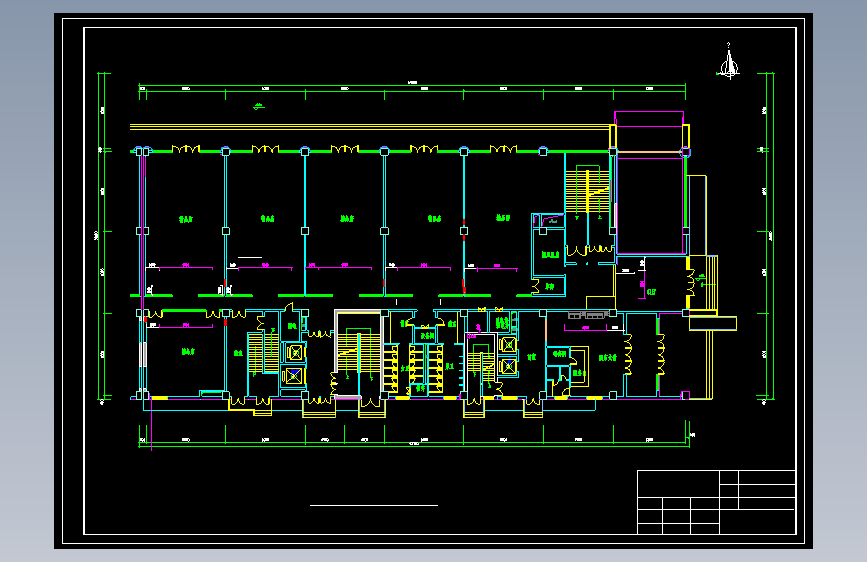Select the staircase in the upper right wing

coord(587,190)
